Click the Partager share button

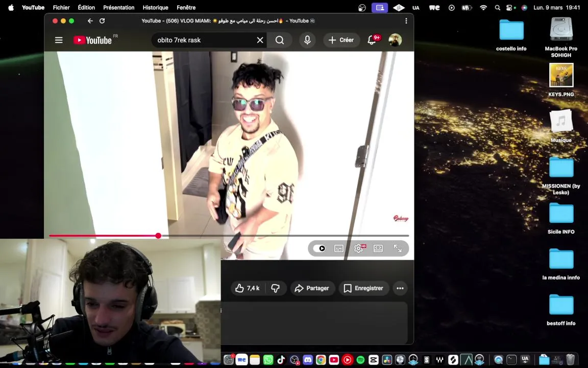coord(312,288)
